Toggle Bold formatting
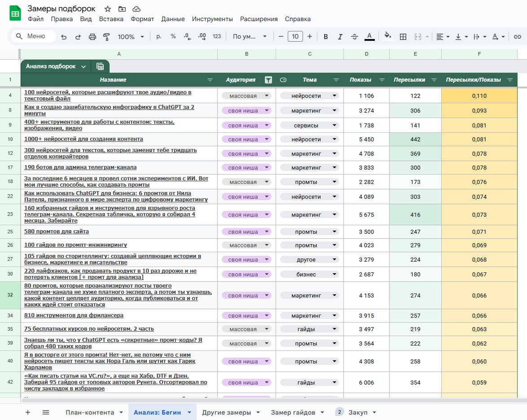Image resolution: width=527 pixels, height=420 pixels. (x=326, y=37)
